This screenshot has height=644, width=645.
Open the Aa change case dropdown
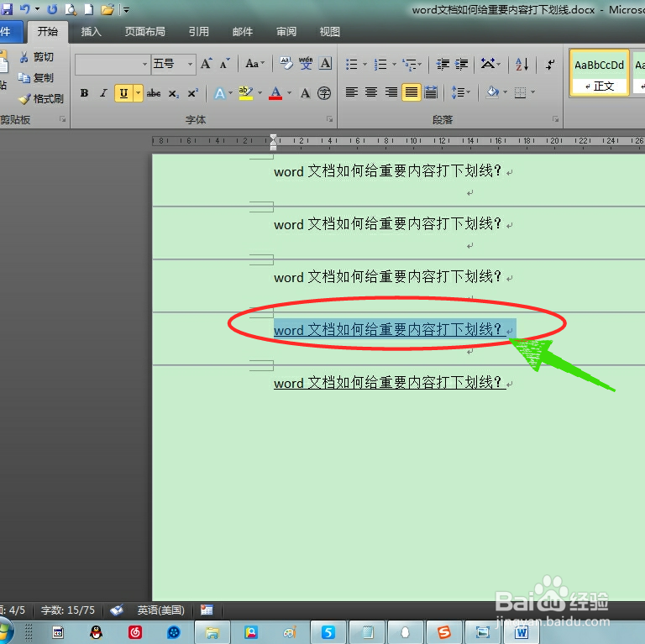(x=254, y=64)
